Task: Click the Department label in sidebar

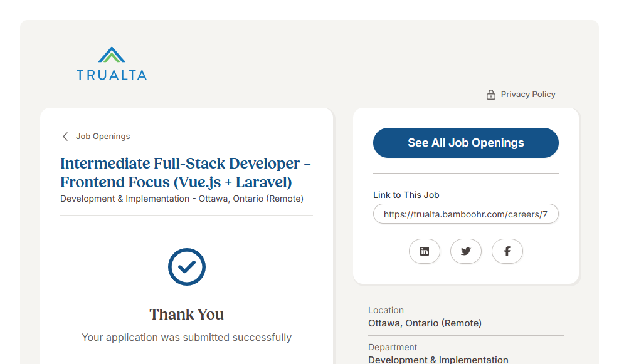Action: (x=393, y=347)
